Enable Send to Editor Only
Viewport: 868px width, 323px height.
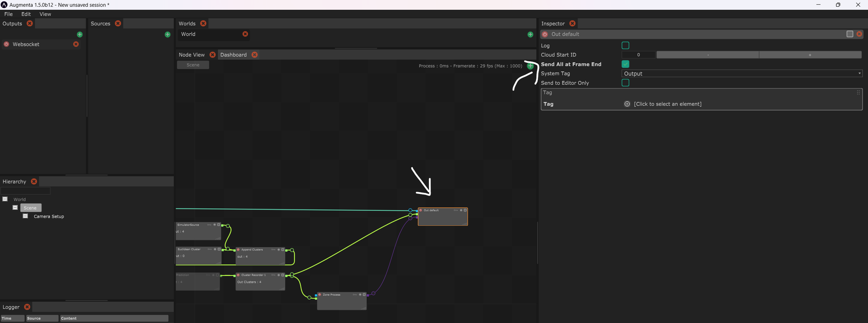625,83
